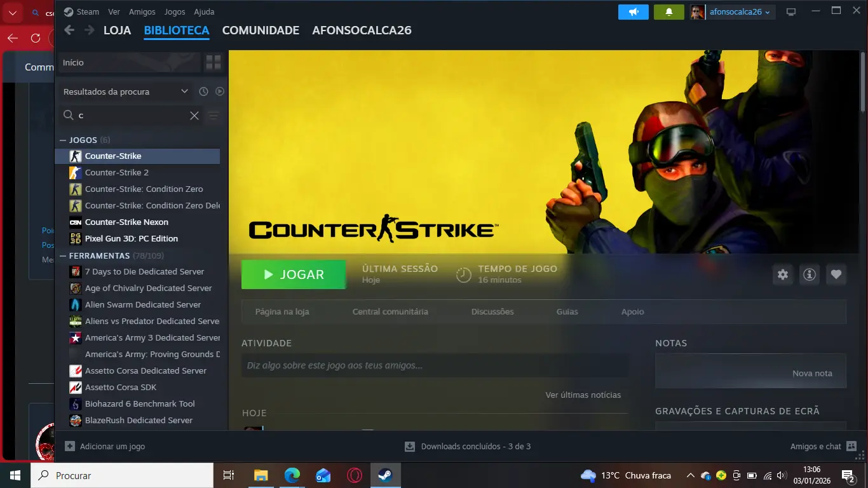Image resolution: width=868 pixels, height=488 pixels.
Task: Open the AFONSOCALCA26 profile section
Action: point(362,30)
